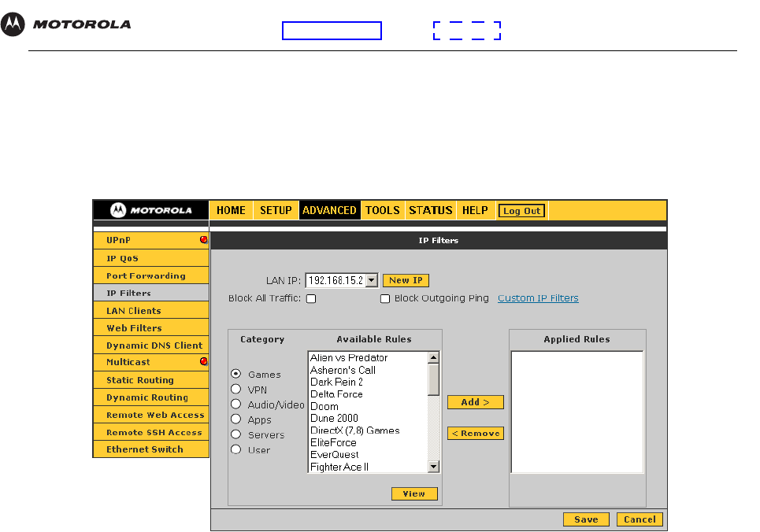Click the New IP button
The image size is (760, 532).
click(406, 280)
